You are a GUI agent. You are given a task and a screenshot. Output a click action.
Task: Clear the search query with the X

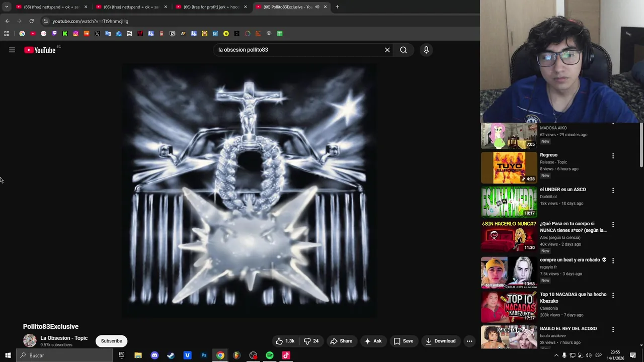tap(387, 50)
